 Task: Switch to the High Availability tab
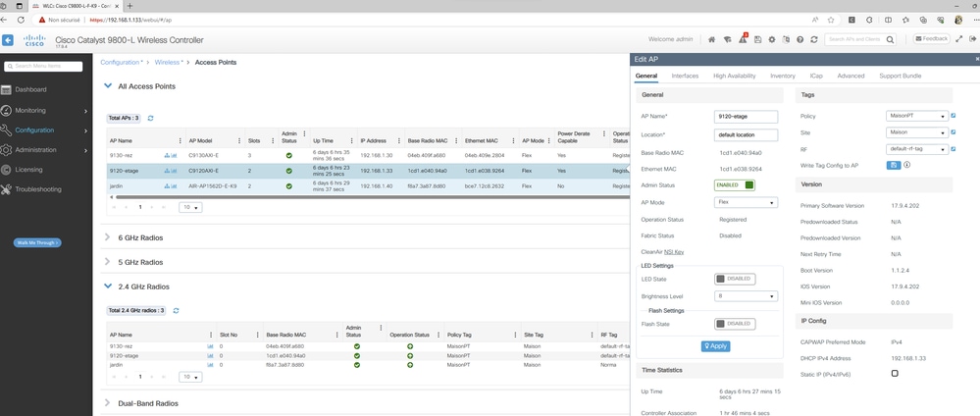coord(735,76)
